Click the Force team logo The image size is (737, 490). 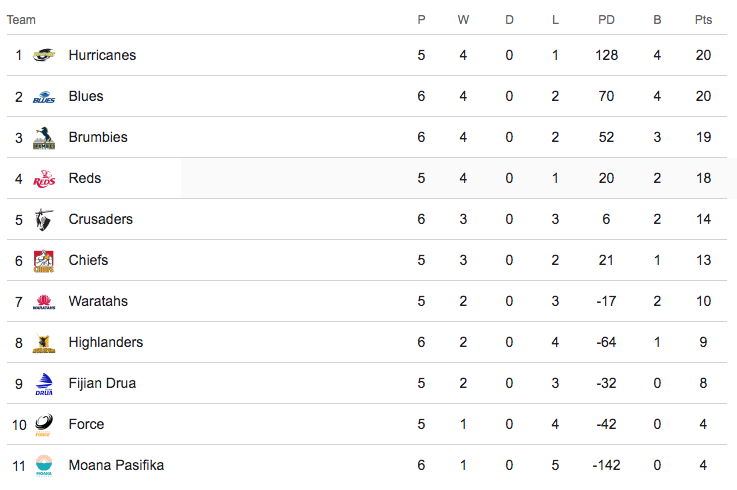pos(44,425)
